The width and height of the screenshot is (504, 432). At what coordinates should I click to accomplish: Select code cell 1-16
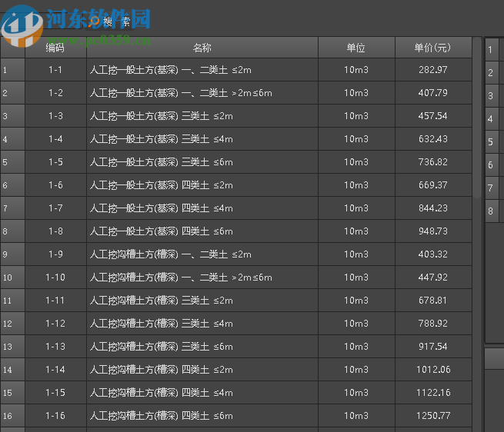click(55, 416)
